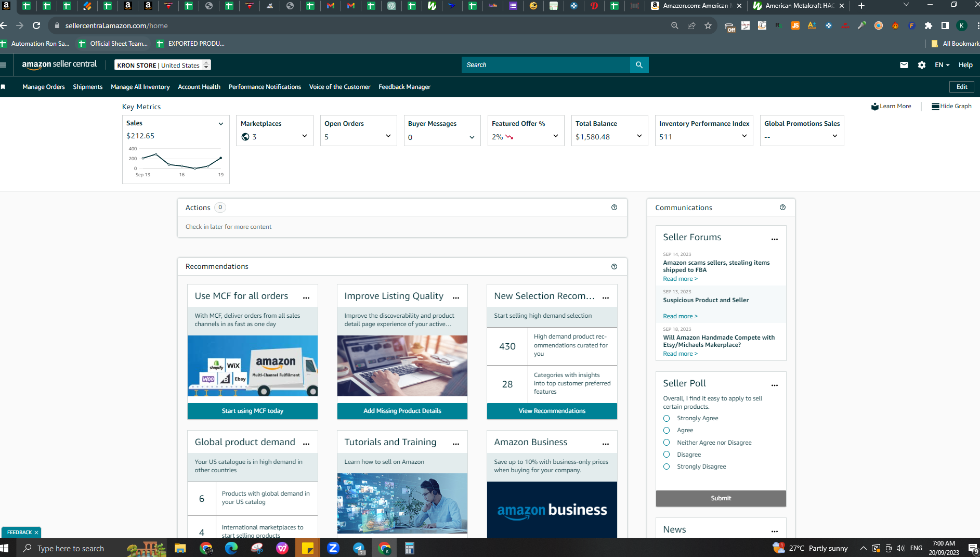This screenshot has width=980, height=557.
Task: Open the Shipments page
Action: click(88, 87)
